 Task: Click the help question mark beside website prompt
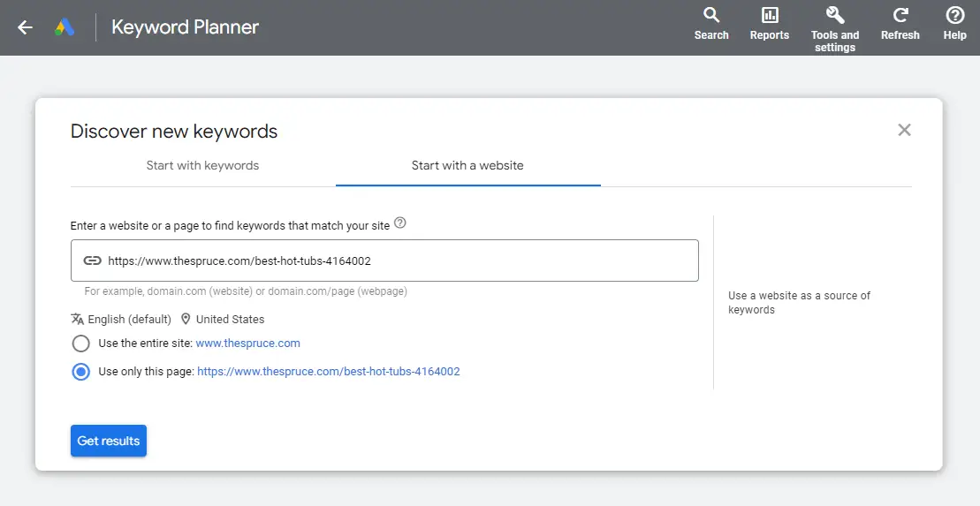400,223
